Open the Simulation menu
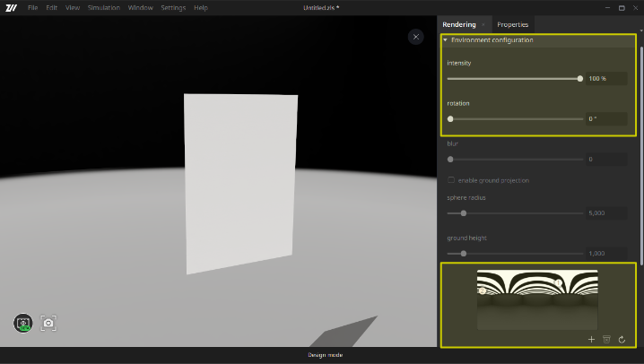 coord(103,7)
